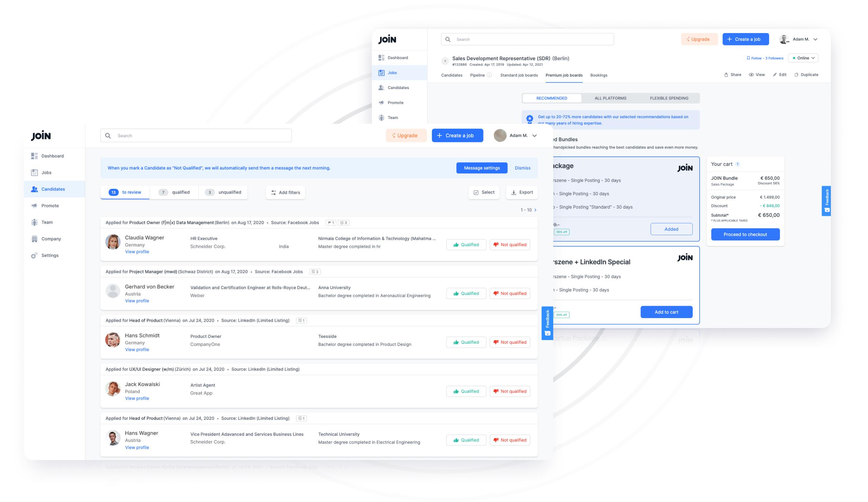
Task: Click Proceed to checkout button
Action: pyautogui.click(x=745, y=234)
